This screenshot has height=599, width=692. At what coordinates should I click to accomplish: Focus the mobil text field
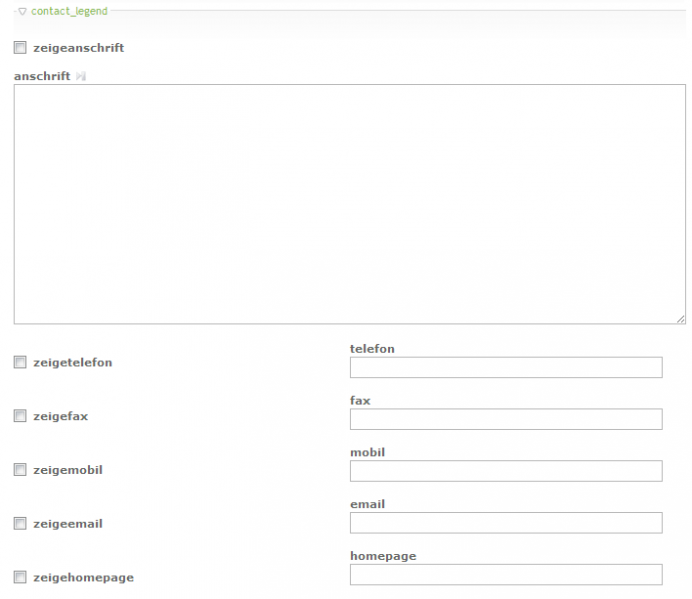click(x=505, y=471)
